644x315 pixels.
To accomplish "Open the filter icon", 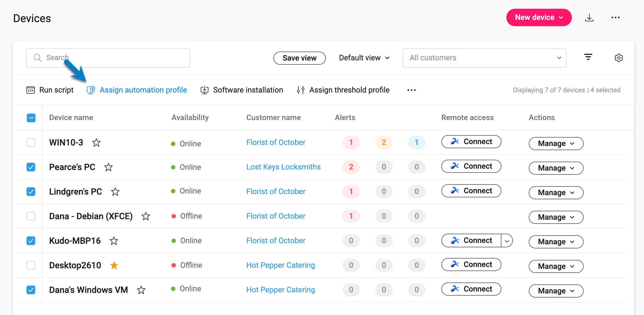I will pos(589,57).
